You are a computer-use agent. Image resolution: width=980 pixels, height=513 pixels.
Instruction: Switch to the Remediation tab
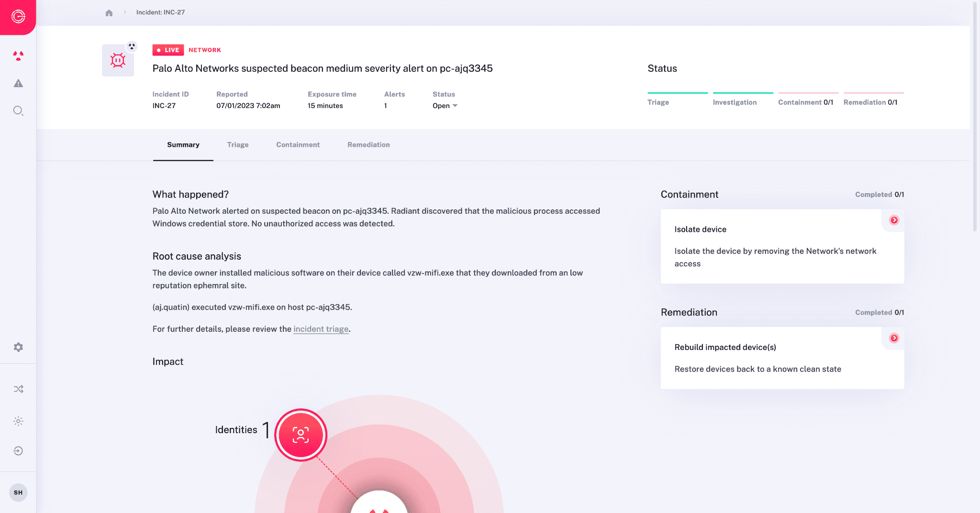pos(368,145)
